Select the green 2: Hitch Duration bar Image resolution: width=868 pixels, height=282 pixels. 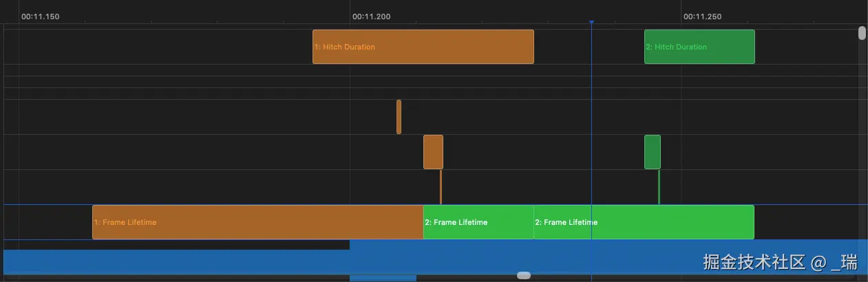pos(699,47)
